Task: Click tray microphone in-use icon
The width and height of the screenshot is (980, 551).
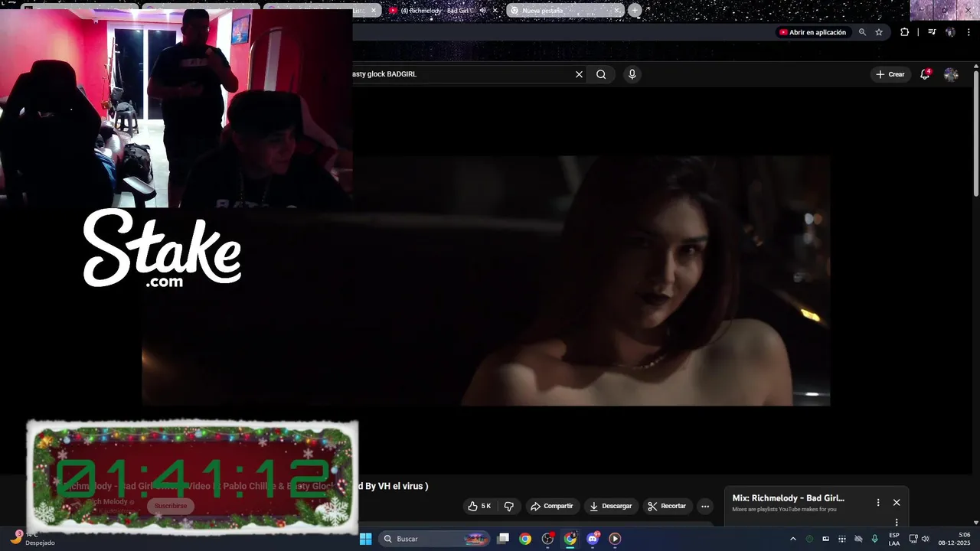Action: pos(875,539)
